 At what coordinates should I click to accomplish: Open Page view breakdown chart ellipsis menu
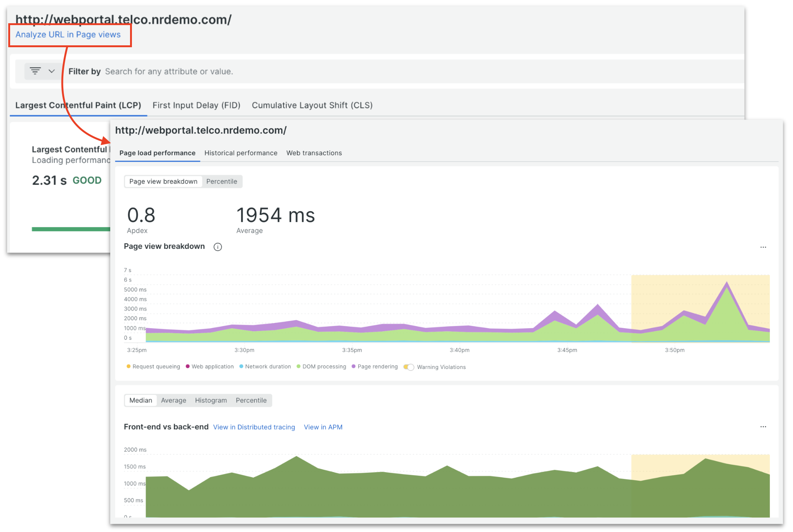[763, 247]
